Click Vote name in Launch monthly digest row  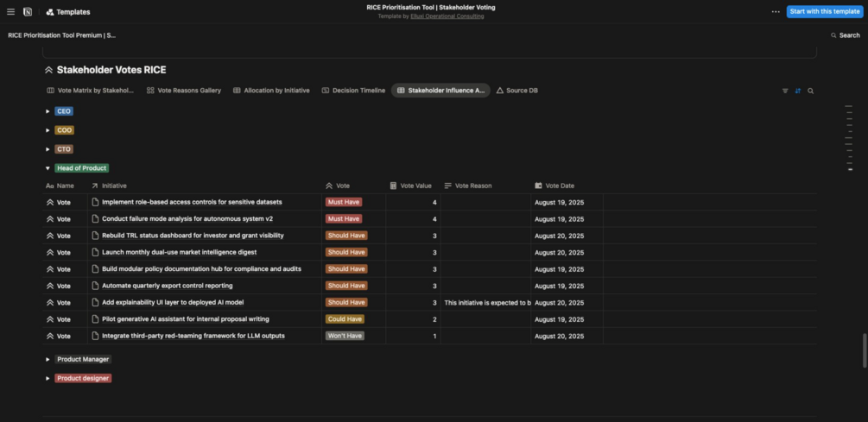pyautogui.click(x=64, y=252)
